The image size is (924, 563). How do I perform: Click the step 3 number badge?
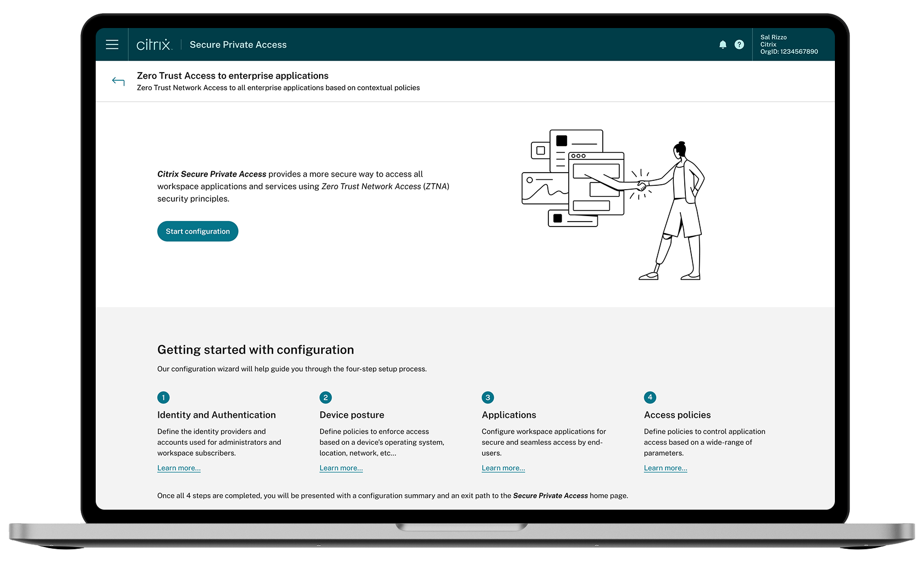(488, 398)
